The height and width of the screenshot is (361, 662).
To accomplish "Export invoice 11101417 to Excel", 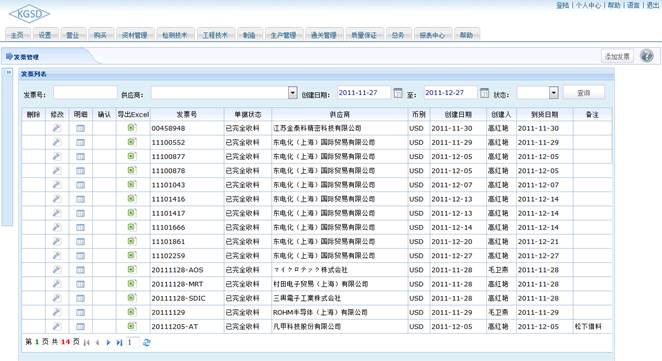I will [x=132, y=212].
